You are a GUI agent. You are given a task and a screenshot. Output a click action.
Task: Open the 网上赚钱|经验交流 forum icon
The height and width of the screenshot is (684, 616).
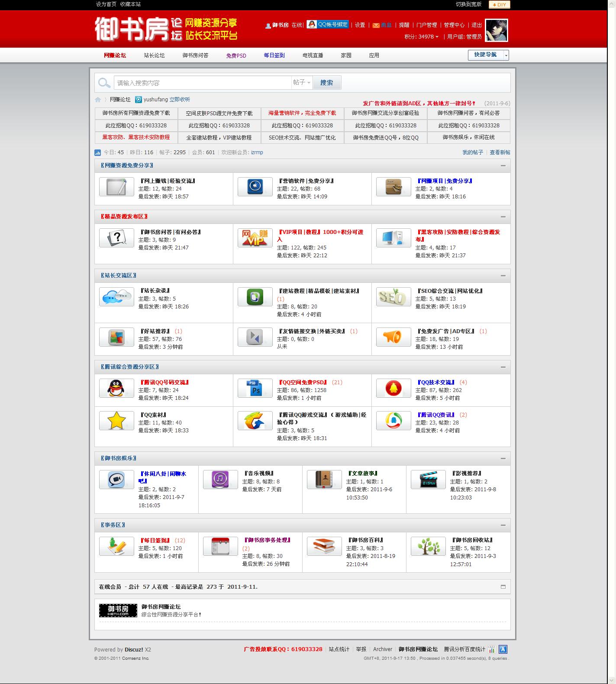coord(116,187)
